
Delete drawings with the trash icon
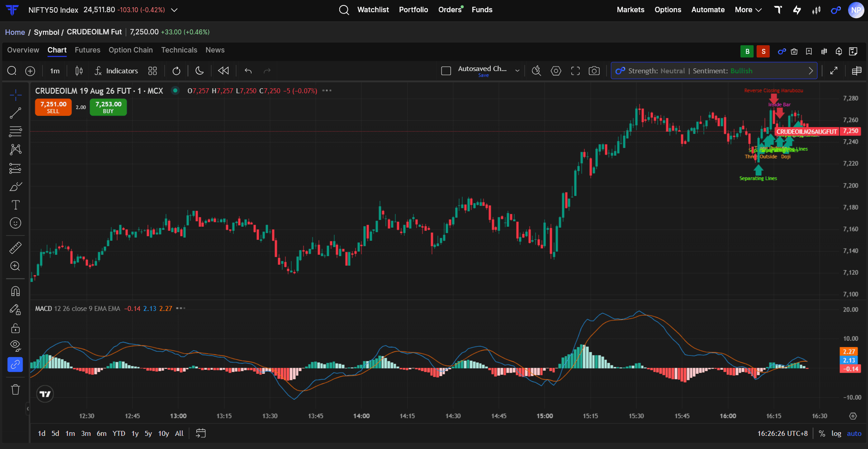[15, 389]
